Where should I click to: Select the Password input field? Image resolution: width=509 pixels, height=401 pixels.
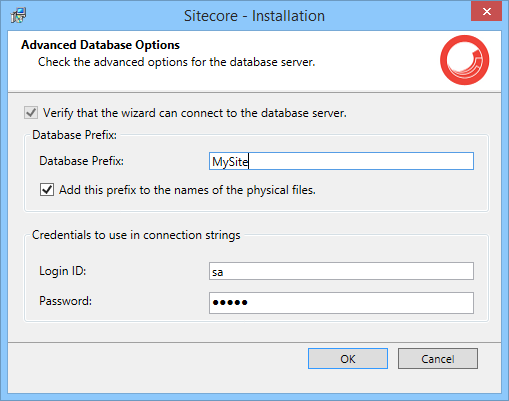(341, 303)
